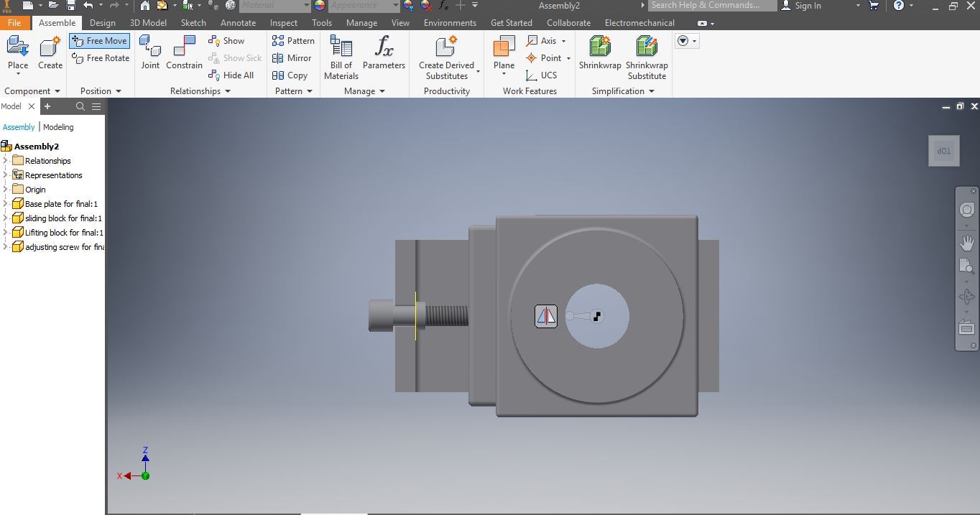980x515 pixels.
Task: Click the Help question mark button
Action: coord(899,6)
